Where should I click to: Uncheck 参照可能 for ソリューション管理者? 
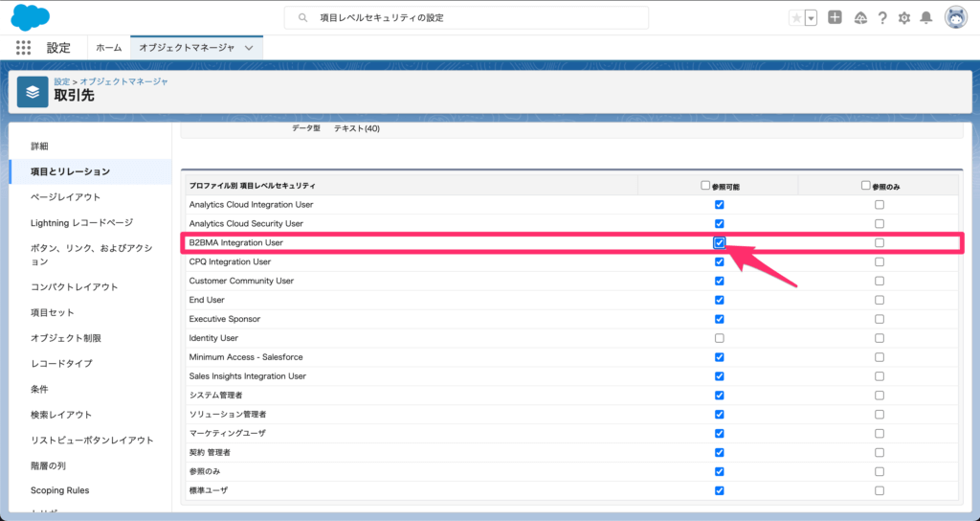[720, 414]
